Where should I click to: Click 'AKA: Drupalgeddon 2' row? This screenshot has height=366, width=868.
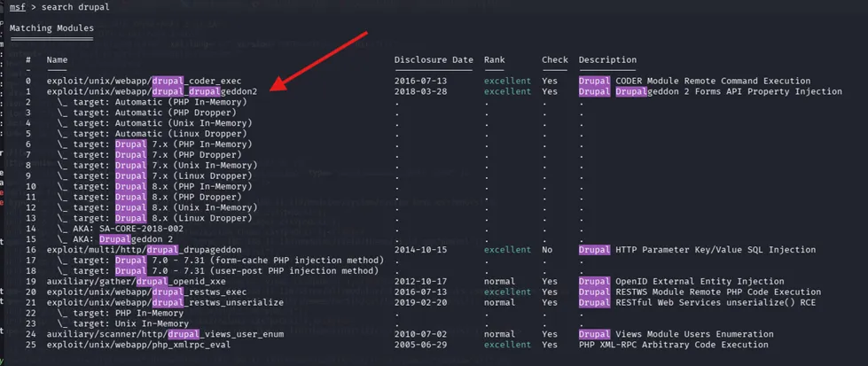pyautogui.click(x=115, y=238)
